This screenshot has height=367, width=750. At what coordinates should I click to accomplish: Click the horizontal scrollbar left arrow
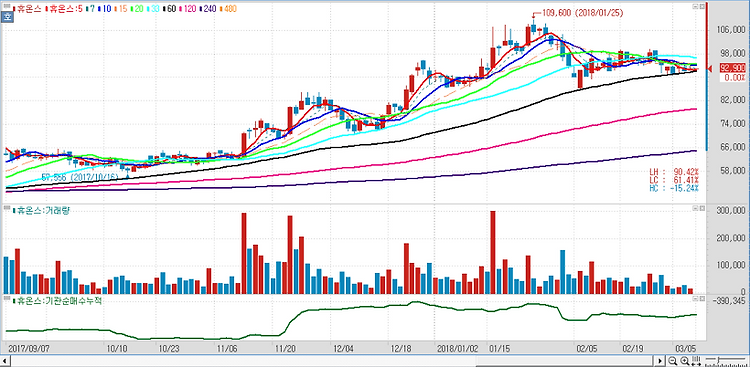[4, 360]
